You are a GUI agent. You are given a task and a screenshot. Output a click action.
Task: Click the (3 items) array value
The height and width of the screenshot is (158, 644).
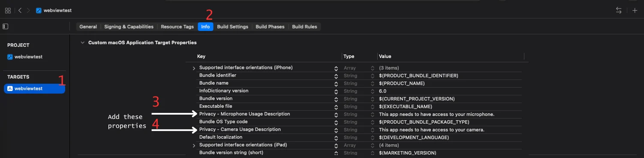(x=389, y=68)
